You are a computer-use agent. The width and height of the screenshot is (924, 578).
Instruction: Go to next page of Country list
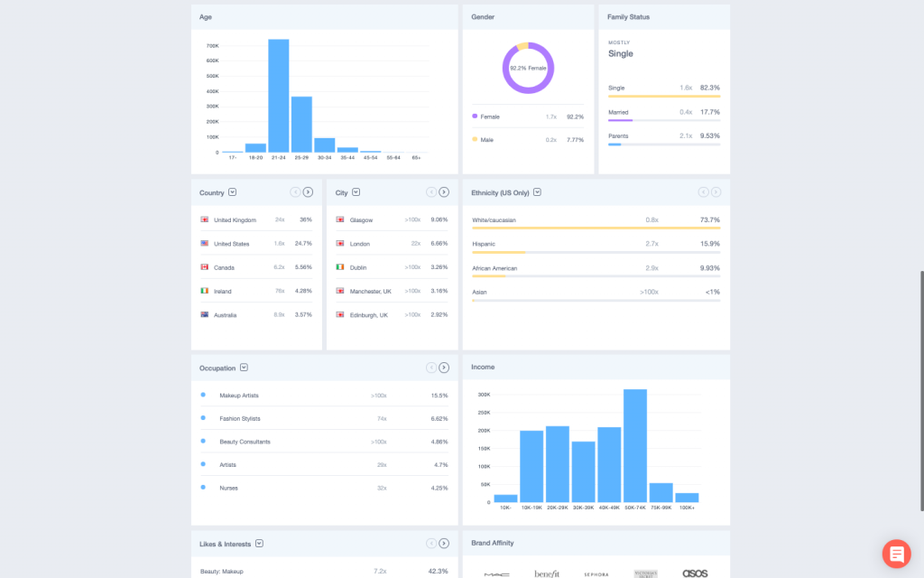coord(309,192)
